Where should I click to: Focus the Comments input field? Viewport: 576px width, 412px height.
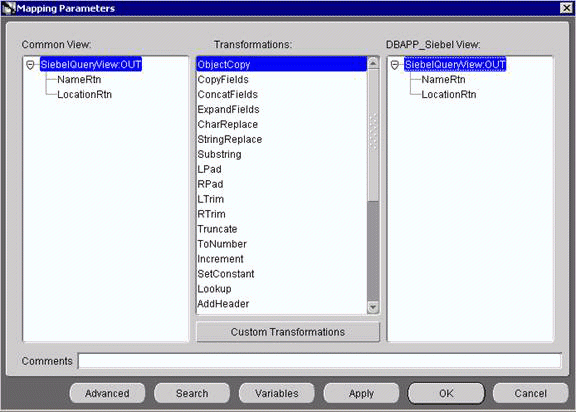[x=320, y=361]
